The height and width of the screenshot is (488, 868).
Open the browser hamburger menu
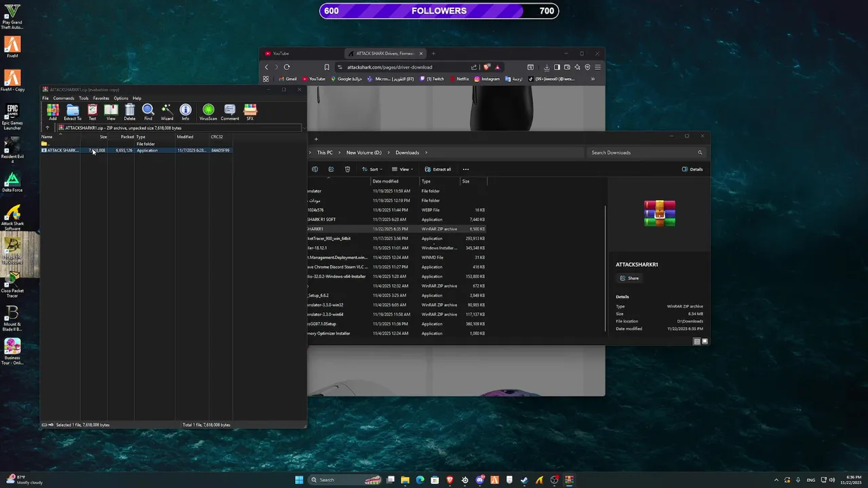tap(597, 67)
